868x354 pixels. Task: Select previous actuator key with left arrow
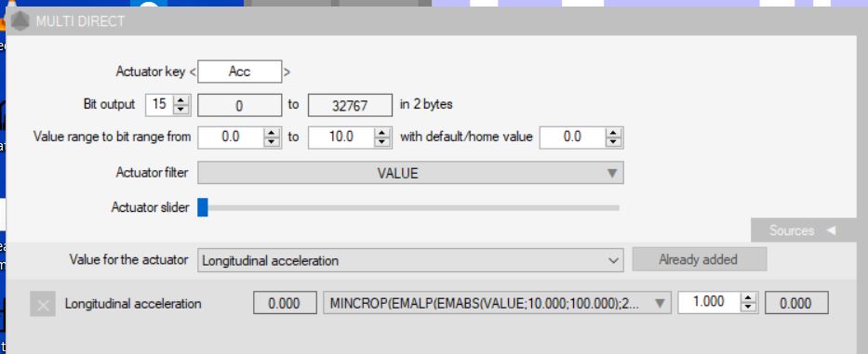(x=193, y=72)
